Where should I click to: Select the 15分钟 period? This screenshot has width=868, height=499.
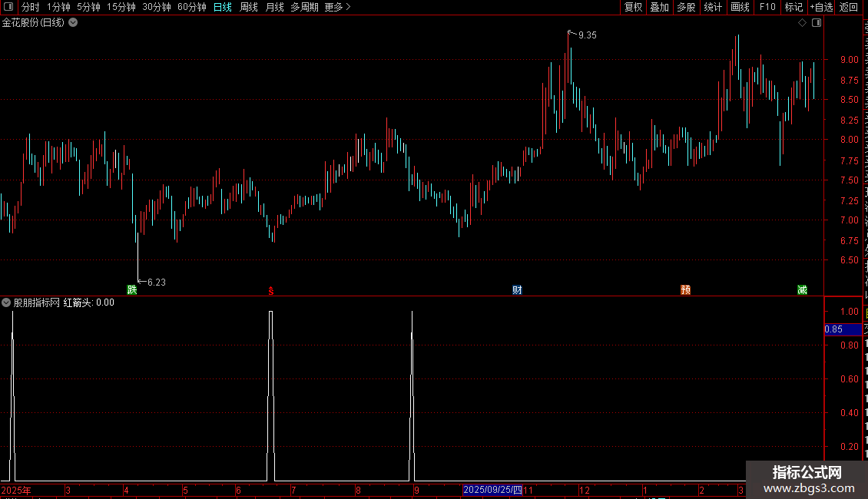(121, 7)
